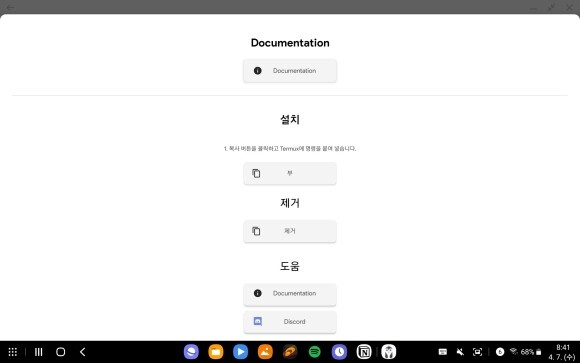This screenshot has height=363, width=580.
Task: Click the 68% battery indicator
Action: 531,352
